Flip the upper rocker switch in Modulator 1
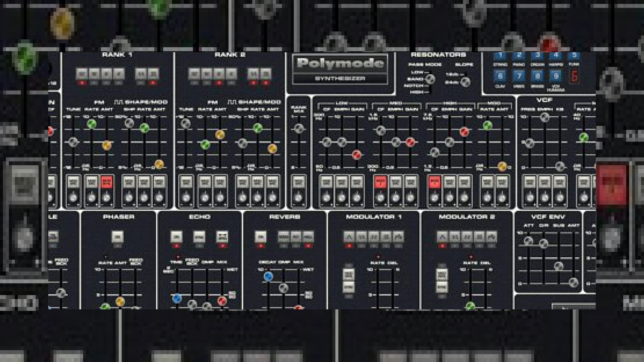Image resolution: width=644 pixels, height=362 pixels. (349, 275)
